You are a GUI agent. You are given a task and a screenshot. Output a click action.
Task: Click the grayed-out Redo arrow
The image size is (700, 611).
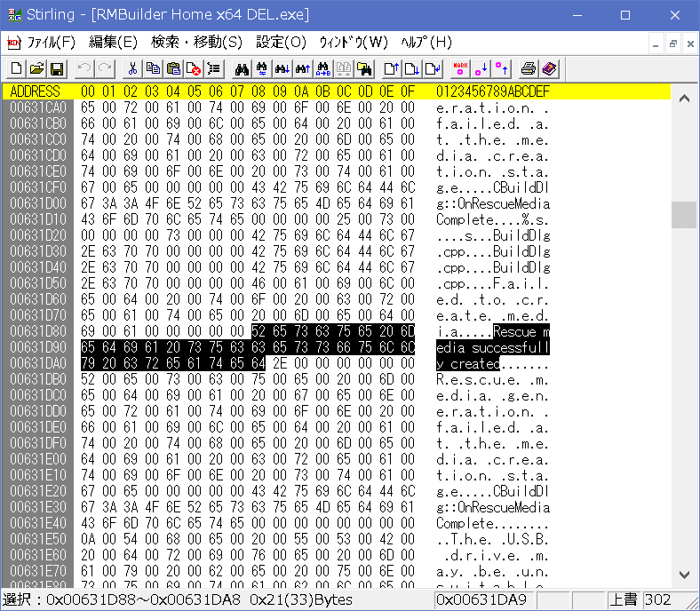coord(105,68)
